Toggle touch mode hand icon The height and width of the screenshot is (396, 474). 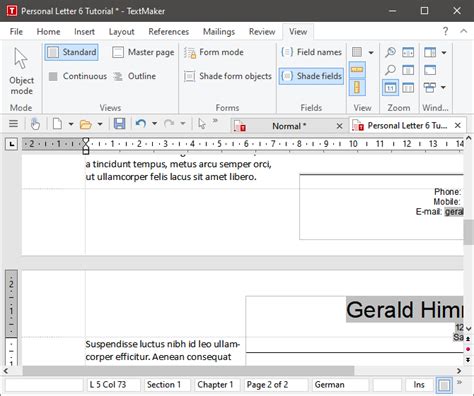click(35, 124)
